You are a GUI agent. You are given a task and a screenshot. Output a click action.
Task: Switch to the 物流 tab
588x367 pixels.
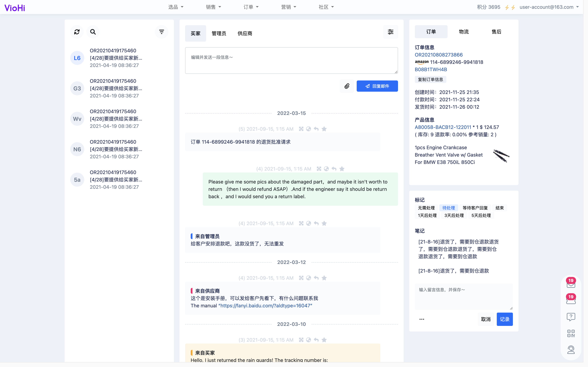[x=464, y=32]
